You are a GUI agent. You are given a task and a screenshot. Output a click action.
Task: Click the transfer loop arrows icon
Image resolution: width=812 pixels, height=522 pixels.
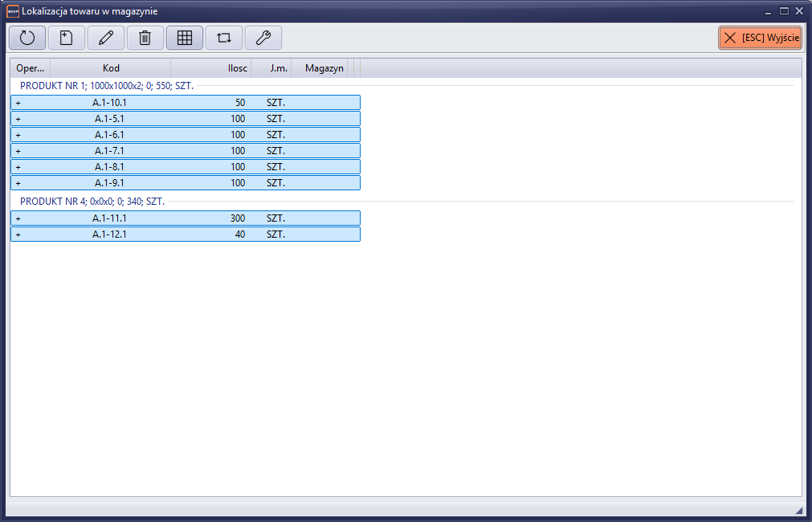pos(224,38)
